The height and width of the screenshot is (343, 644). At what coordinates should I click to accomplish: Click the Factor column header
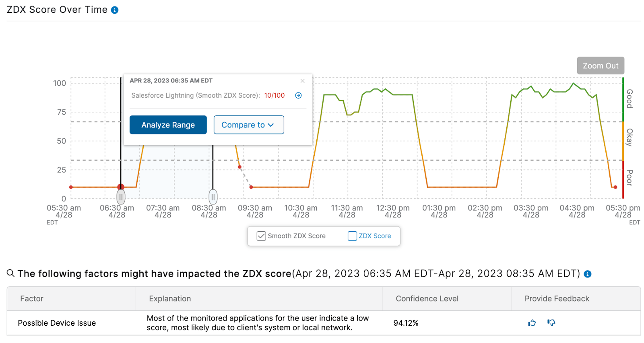(x=32, y=299)
